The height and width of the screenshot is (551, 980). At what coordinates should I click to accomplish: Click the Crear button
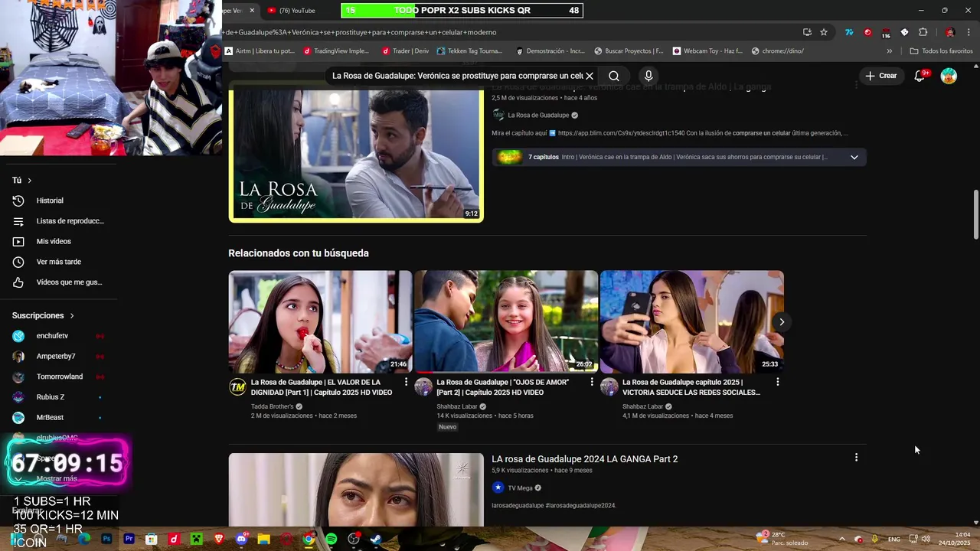click(x=880, y=76)
